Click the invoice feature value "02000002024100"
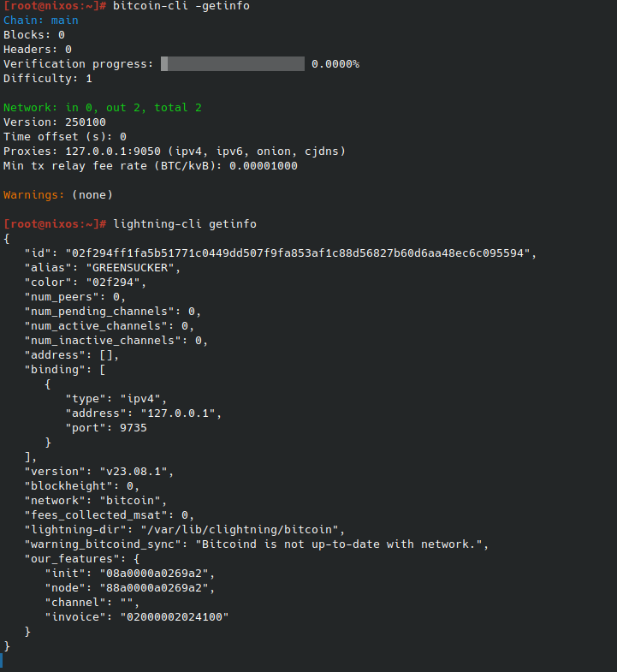The image size is (617, 672). pos(175,617)
